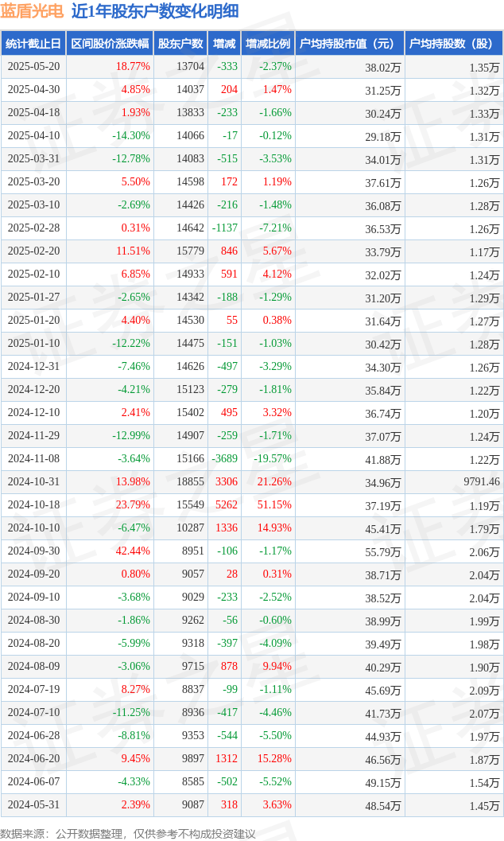Select the 数据来源 footer note
The width and height of the screenshot is (504, 841).
(x=128, y=834)
